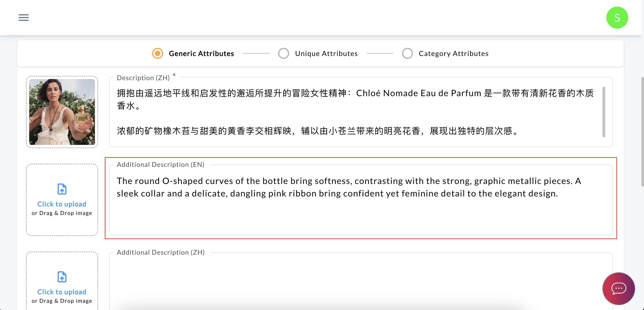Click "Click to upload" next to EN description
Viewport: 644px width, 310px height.
(x=62, y=204)
